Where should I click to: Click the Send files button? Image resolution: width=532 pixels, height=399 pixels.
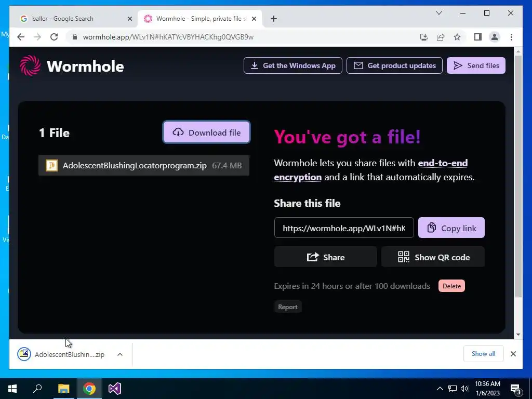click(x=476, y=65)
